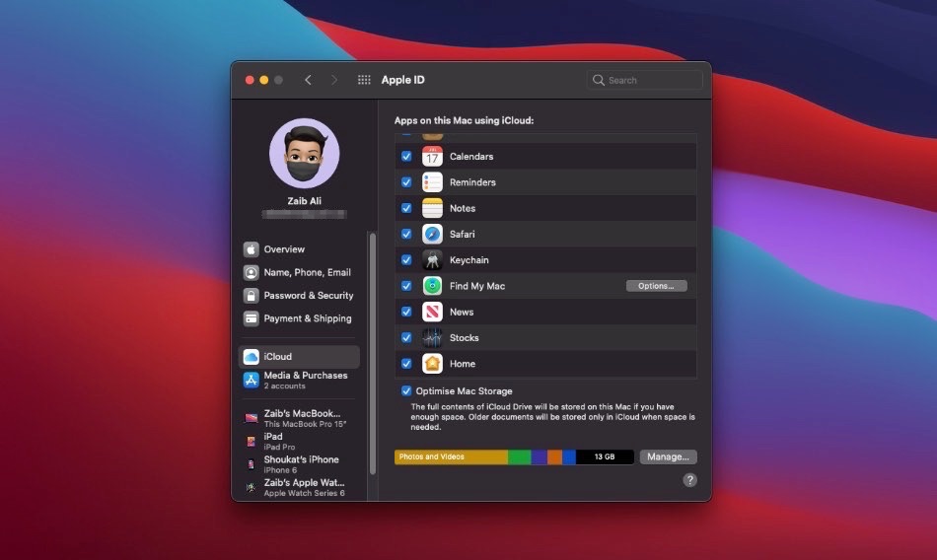937x560 pixels.
Task: Click the sidebar vertical scrollbar
Action: pos(373,354)
